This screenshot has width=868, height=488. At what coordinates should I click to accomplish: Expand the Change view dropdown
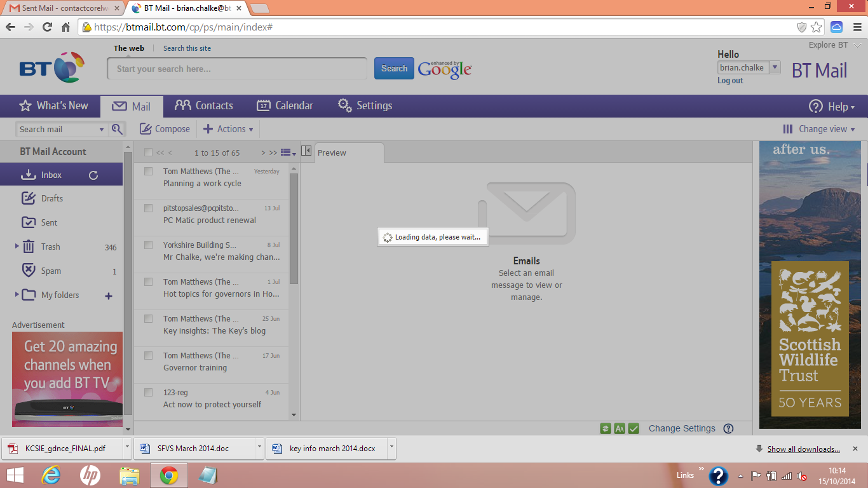point(819,129)
